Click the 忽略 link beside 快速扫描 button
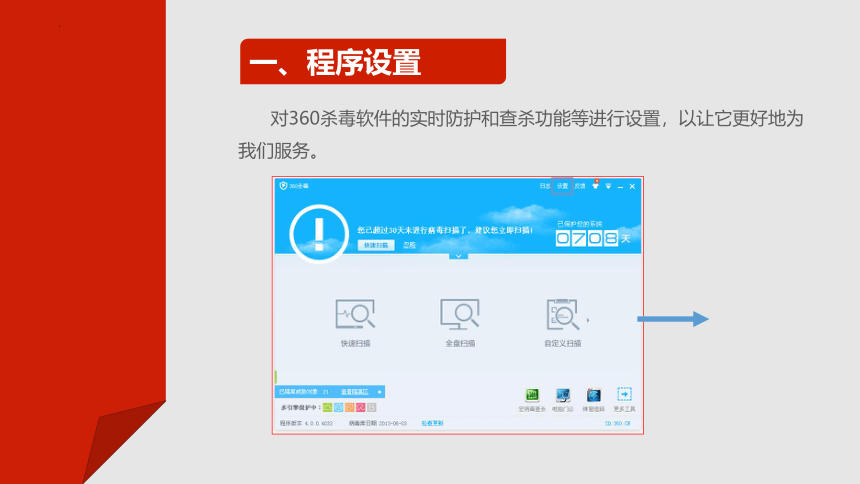 410,245
